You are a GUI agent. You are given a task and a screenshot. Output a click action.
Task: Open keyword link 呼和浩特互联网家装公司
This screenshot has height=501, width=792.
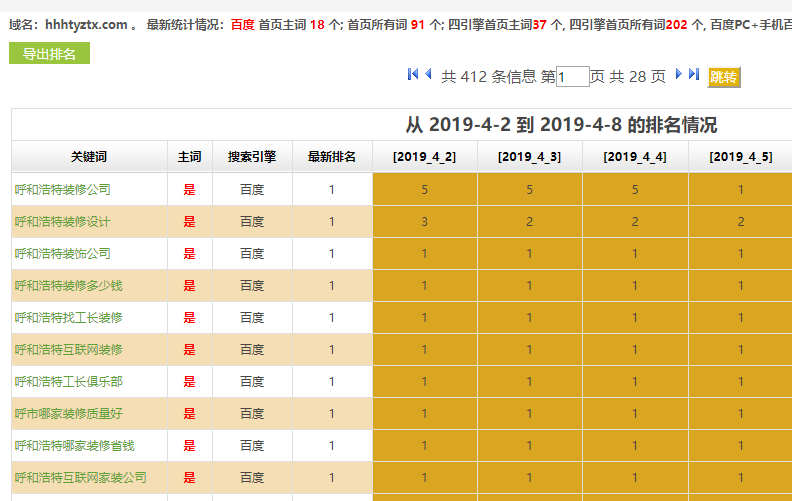(80, 477)
